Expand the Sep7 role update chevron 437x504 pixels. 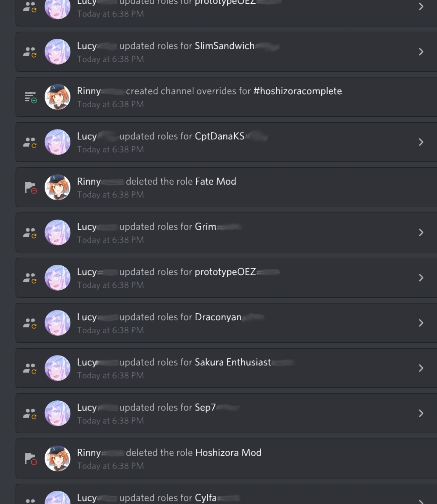421,413
